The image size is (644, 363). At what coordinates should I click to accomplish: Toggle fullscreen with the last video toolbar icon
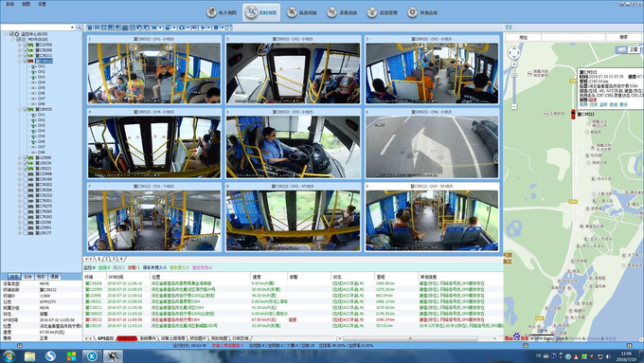pyautogui.click(x=229, y=27)
